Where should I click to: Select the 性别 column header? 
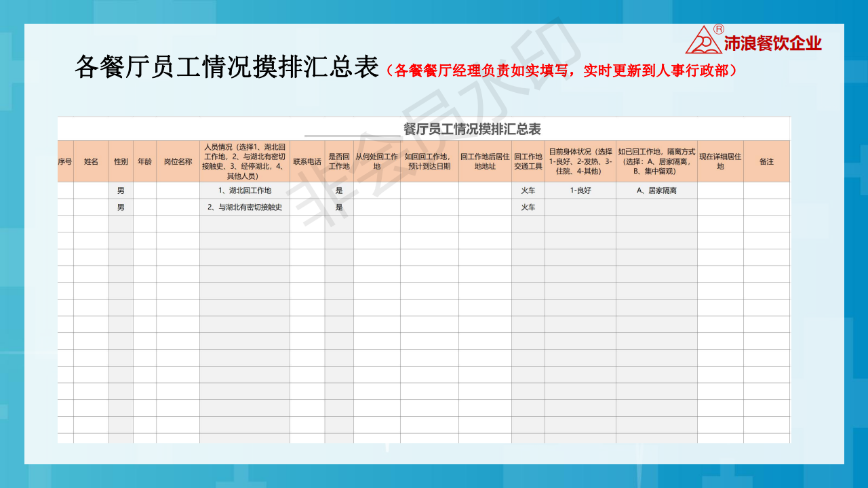[x=121, y=161]
